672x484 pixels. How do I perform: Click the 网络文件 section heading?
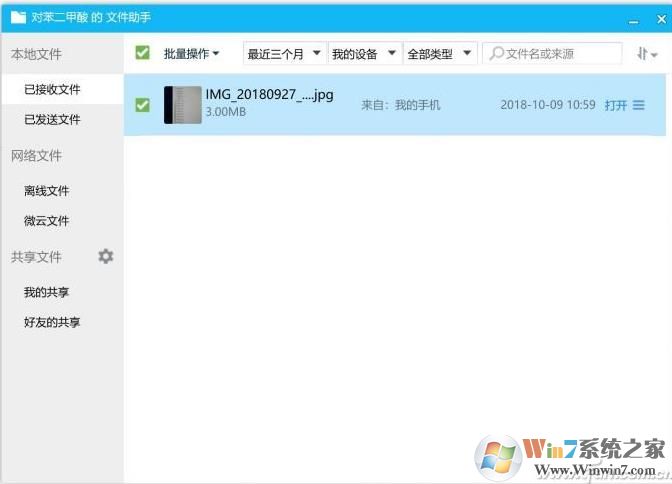coord(36,156)
